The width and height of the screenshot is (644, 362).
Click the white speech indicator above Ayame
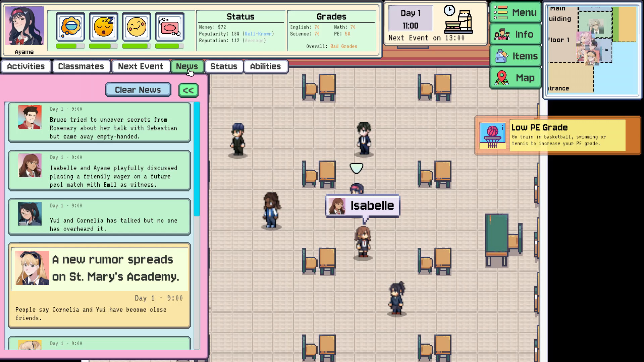click(x=356, y=168)
